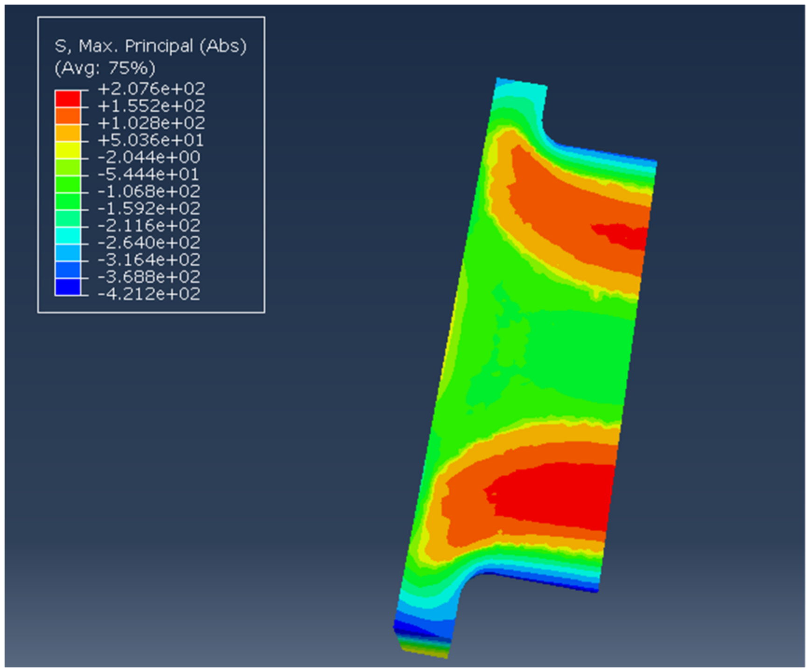This screenshot has height=672, width=810.
Task: Click the red swatch in the legend
Action: pyautogui.click(x=68, y=98)
